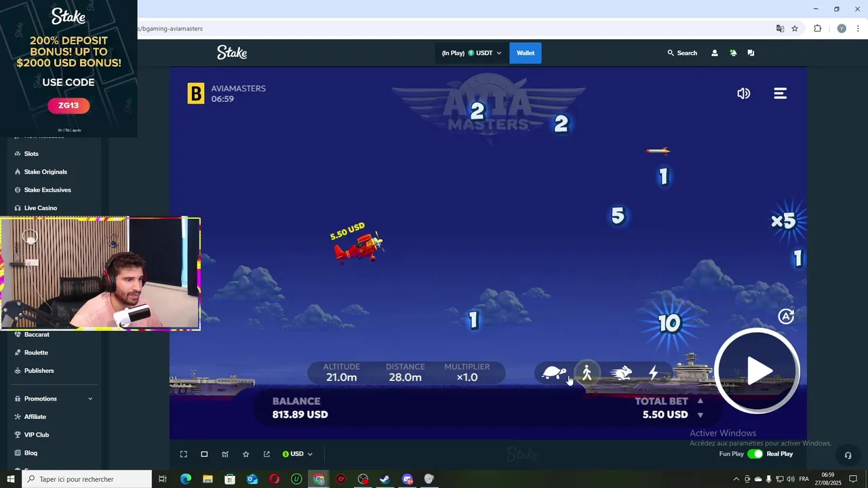Click the taskbar search box

click(x=87, y=479)
